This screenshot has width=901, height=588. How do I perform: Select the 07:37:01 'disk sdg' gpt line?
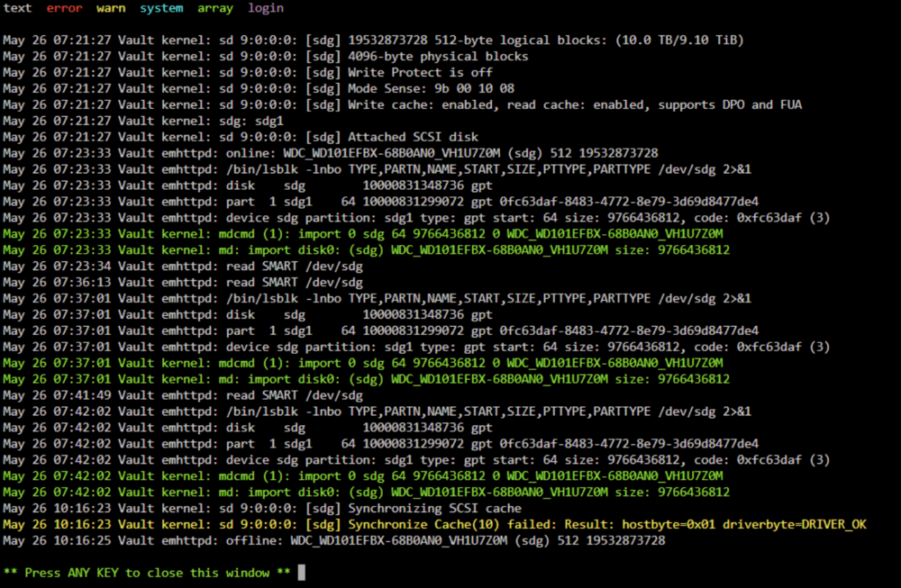pos(248,314)
